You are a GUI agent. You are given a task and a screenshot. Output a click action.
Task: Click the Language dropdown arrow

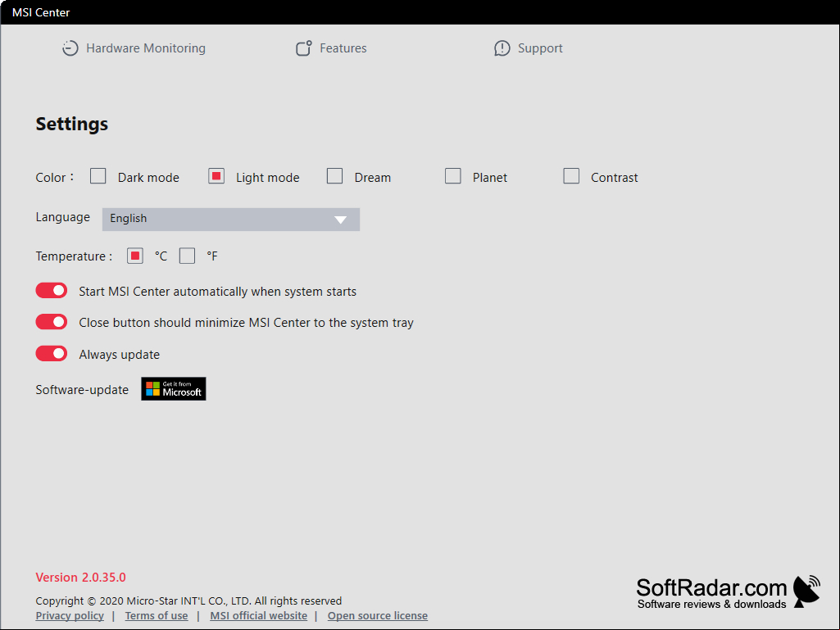point(341,220)
